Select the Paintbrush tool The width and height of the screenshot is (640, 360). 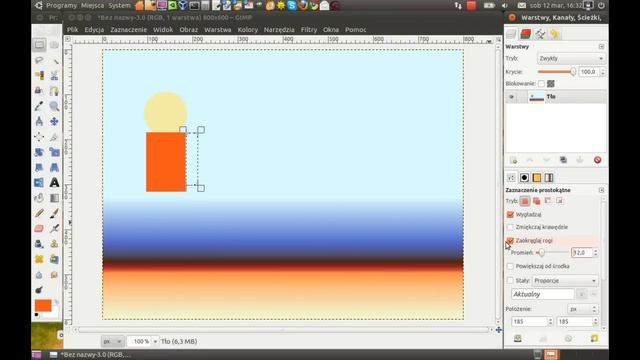54,213
